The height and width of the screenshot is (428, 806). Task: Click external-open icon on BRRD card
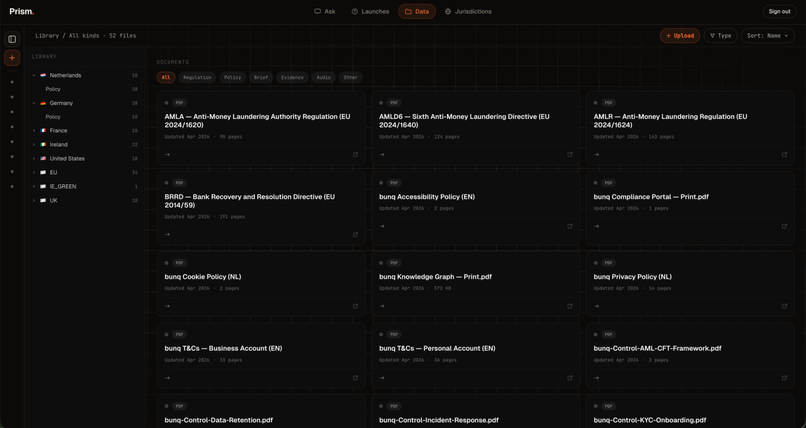[x=355, y=235]
